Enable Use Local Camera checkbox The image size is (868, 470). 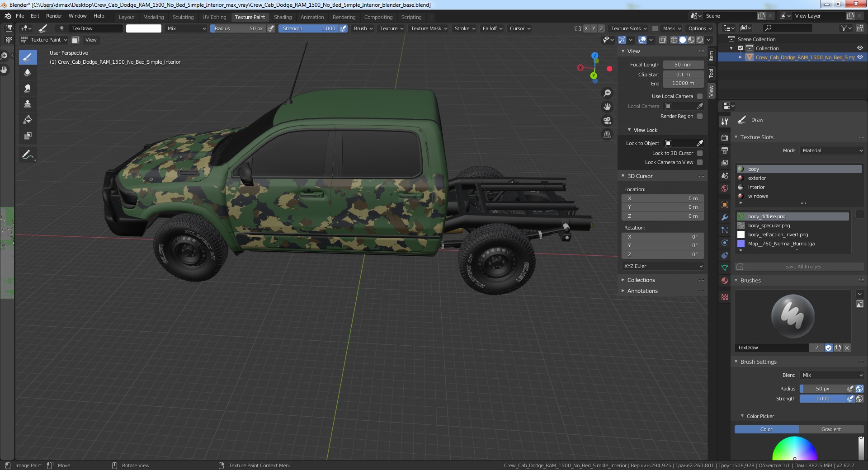(700, 96)
